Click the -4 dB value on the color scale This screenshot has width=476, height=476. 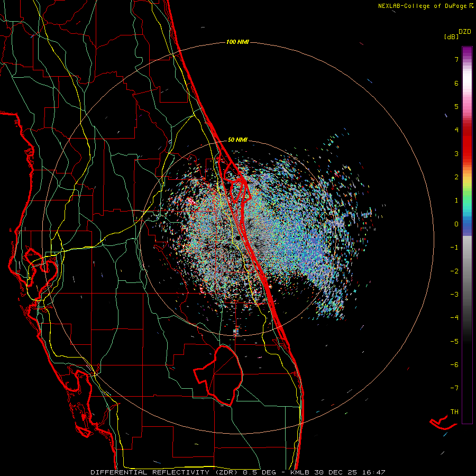[x=454, y=317]
